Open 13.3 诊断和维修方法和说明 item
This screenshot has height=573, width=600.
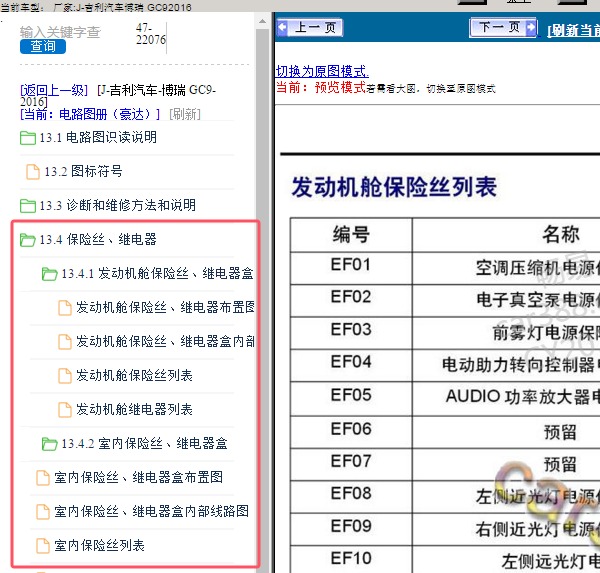(117, 206)
